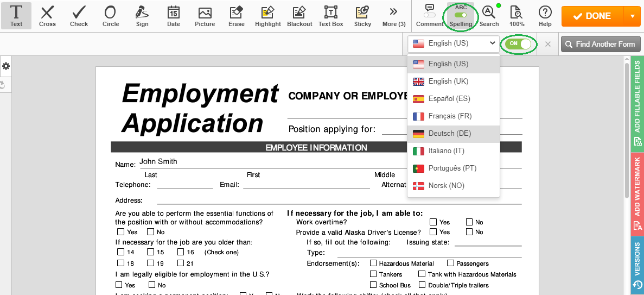Open Help
Image resolution: width=644 pixels, height=295 pixels.
(545, 16)
